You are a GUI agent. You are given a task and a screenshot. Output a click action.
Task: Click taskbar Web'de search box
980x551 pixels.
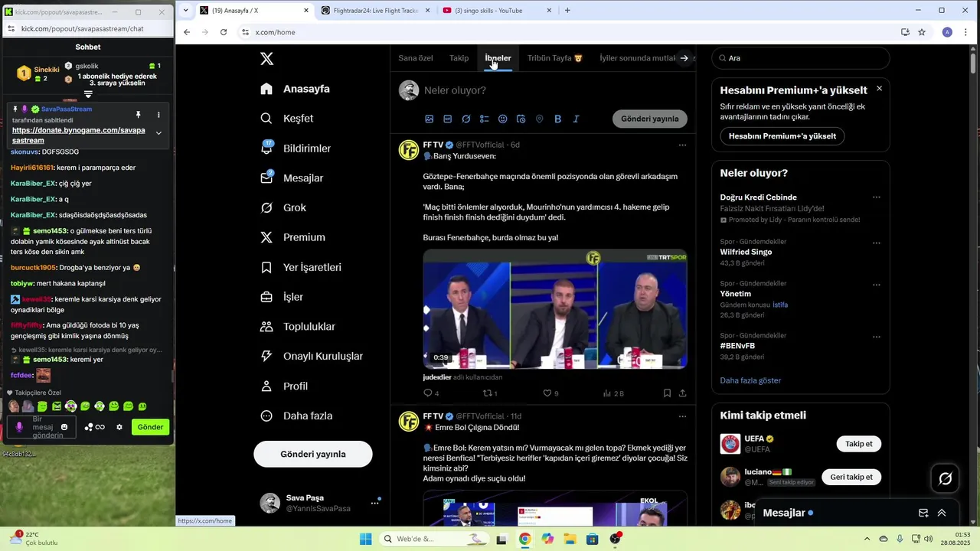click(435, 539)
